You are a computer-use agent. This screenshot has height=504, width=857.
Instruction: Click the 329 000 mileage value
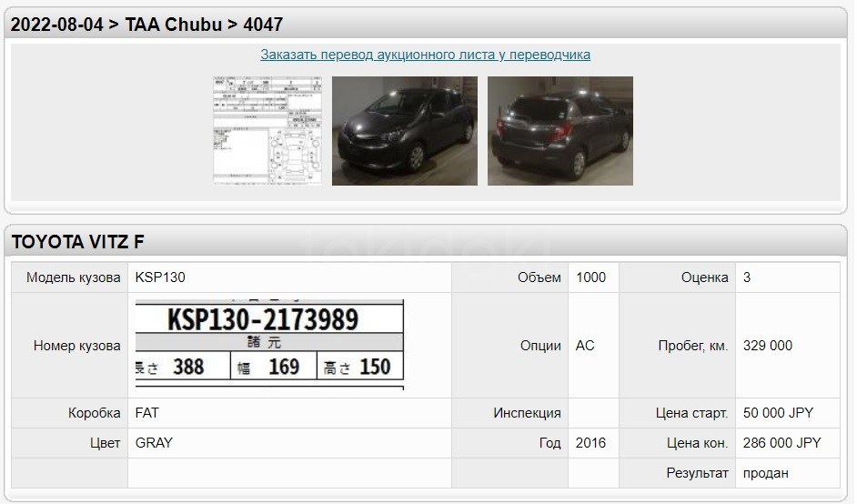tap(767, 346)
